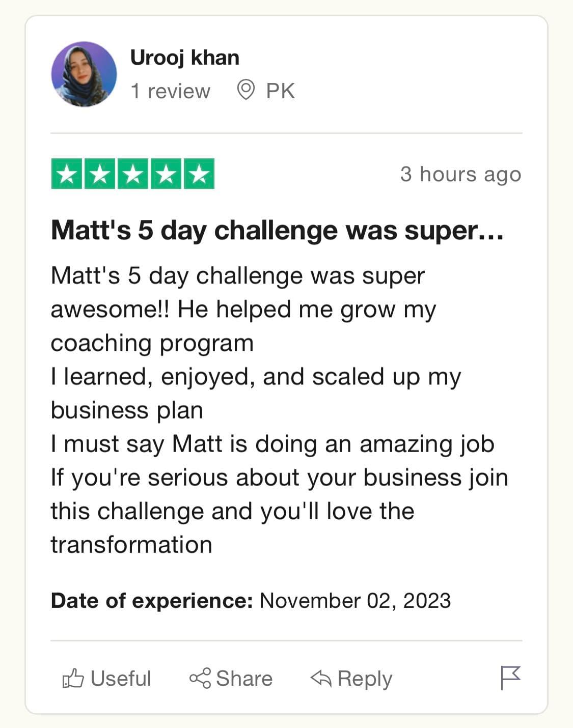Click the fourth green rating star
This screenshot has height=728, width=573.
point(166,174)
